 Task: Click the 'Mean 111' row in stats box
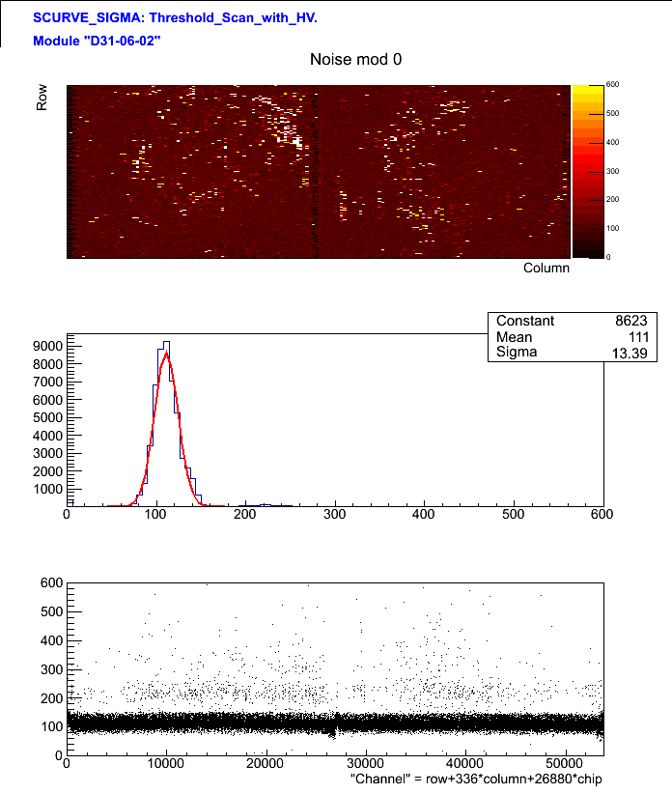pyautogui.click(x=572, y=337)
